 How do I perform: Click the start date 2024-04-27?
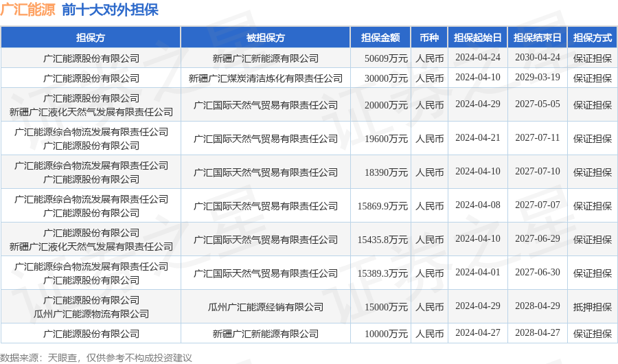(x=478, y=333)
